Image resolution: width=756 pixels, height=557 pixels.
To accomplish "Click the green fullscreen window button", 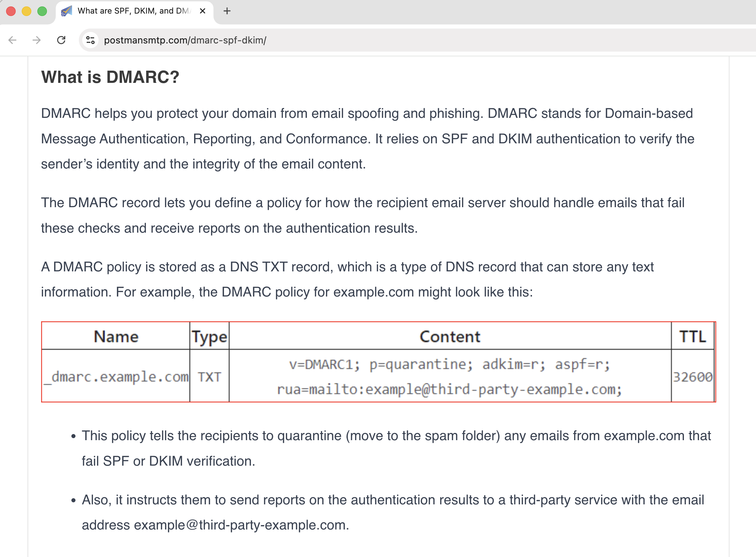I will tap(42, 11).
